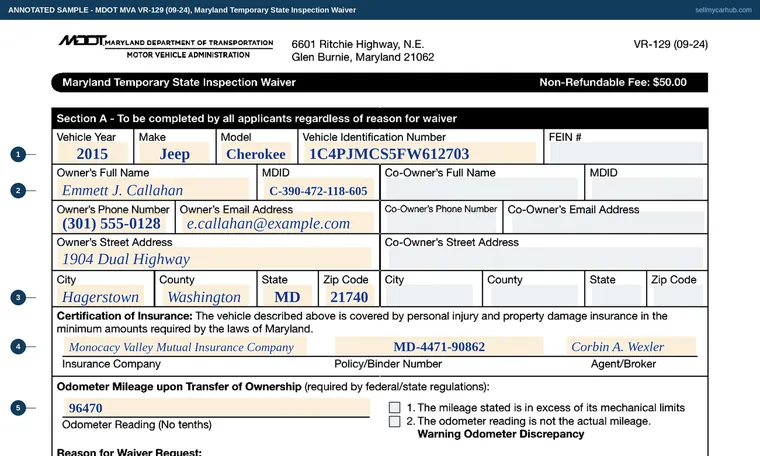This screenshot has width=760, height=456.
Task: Click the empty FEIN # field
Action: click(626, 152)
